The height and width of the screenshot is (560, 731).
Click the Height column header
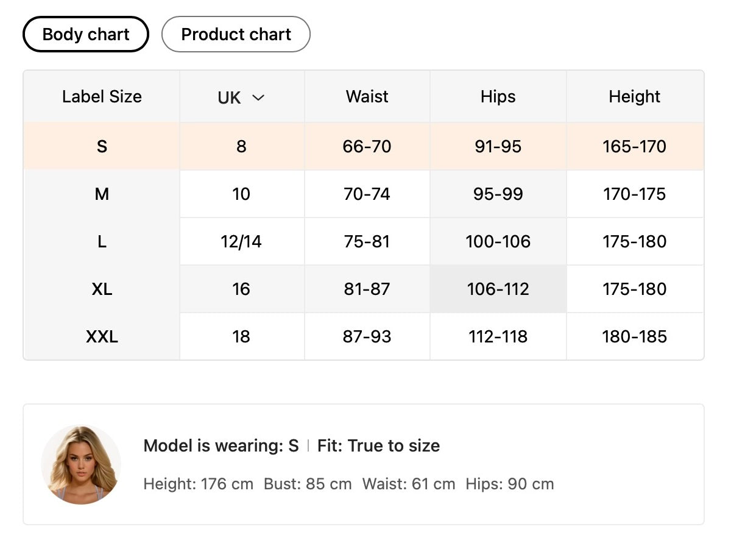635,96
